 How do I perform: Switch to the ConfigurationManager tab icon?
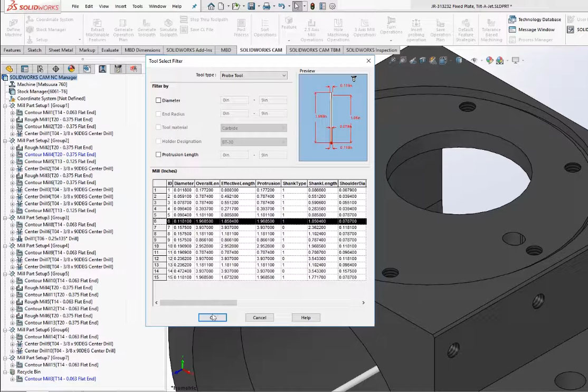pyautogui.click(x=40, y=69)
